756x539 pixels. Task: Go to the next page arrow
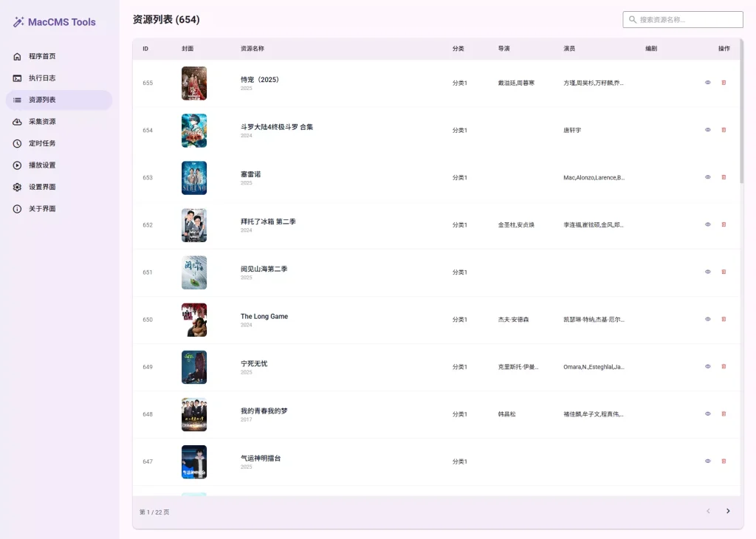tap(728, 511)
